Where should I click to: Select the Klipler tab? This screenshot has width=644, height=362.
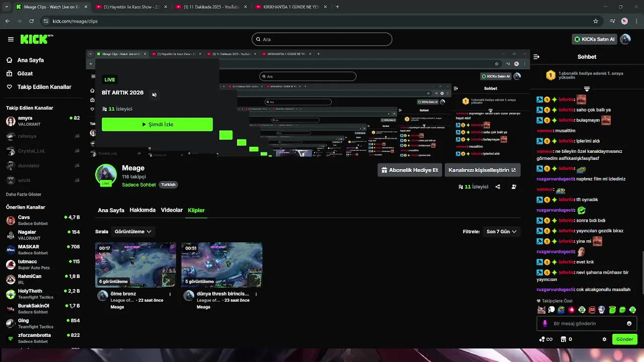coord(196,210)
